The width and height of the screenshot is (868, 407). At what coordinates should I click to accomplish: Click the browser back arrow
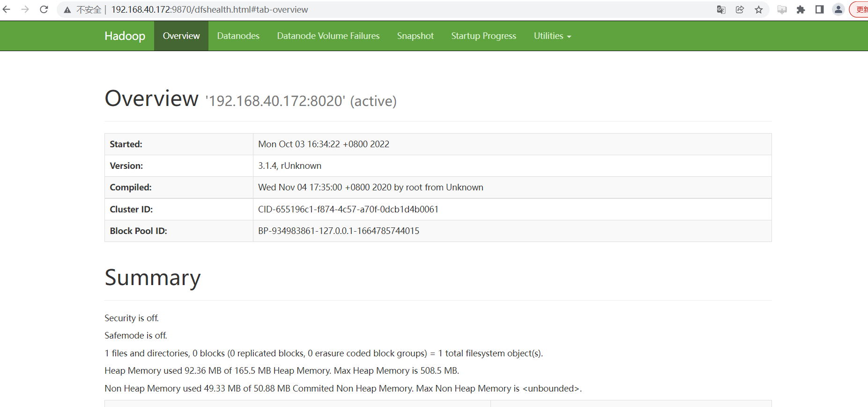[6, 9]
